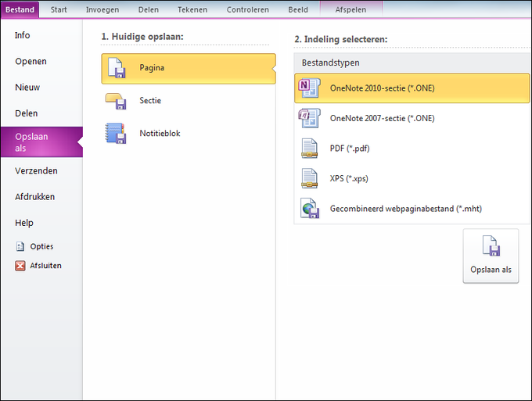
Task: Click the web page .mht globe icon
Action: click(310, 208)
